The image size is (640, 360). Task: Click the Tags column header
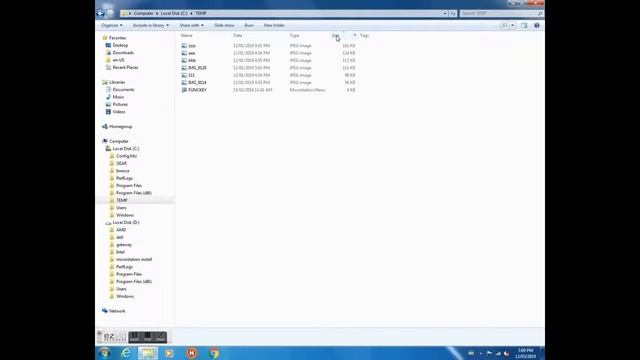(x=364, y=36)
